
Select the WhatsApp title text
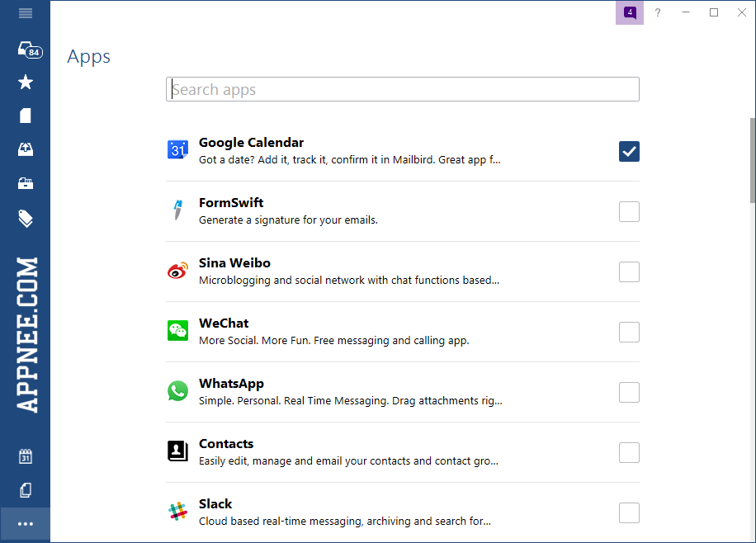click(231, 384)
